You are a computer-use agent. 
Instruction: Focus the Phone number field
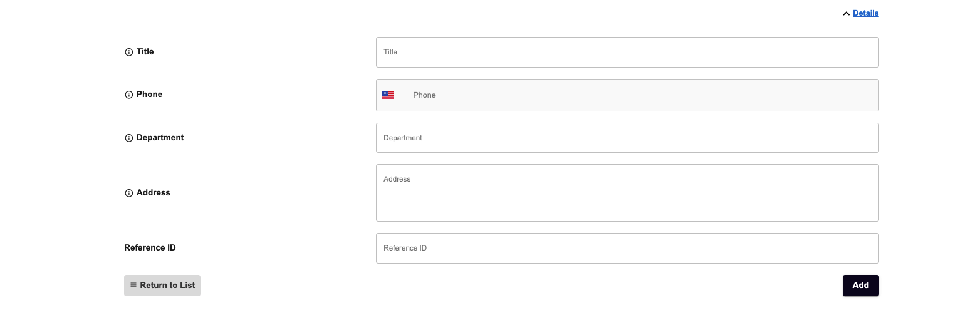pos(642,95)
